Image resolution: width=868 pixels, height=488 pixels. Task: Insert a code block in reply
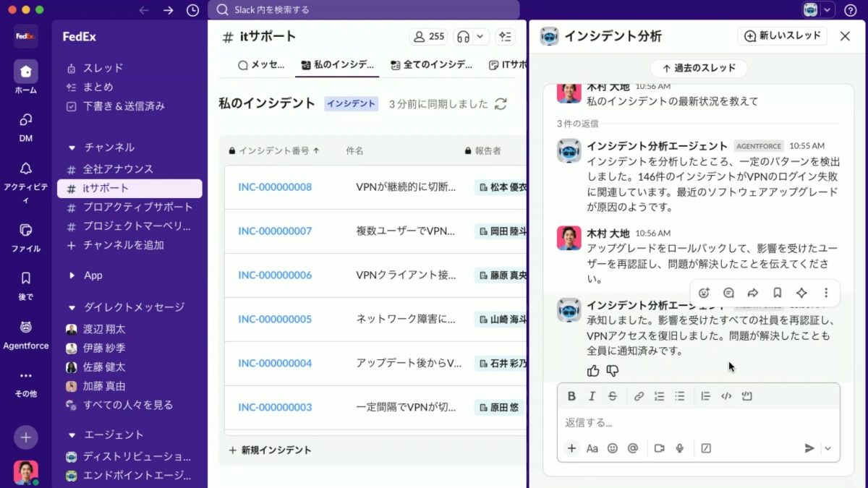click(747, 396)
